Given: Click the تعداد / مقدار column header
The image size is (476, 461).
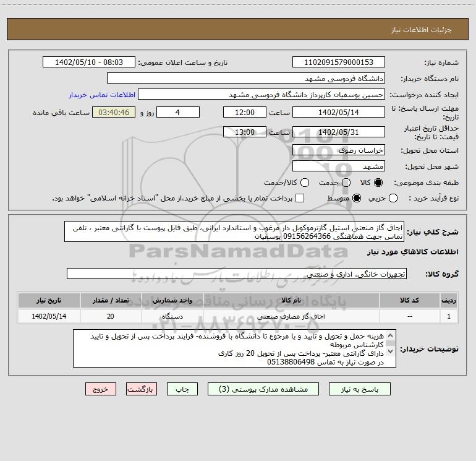Looking at the screenshot, I should (x=111, y=300).
